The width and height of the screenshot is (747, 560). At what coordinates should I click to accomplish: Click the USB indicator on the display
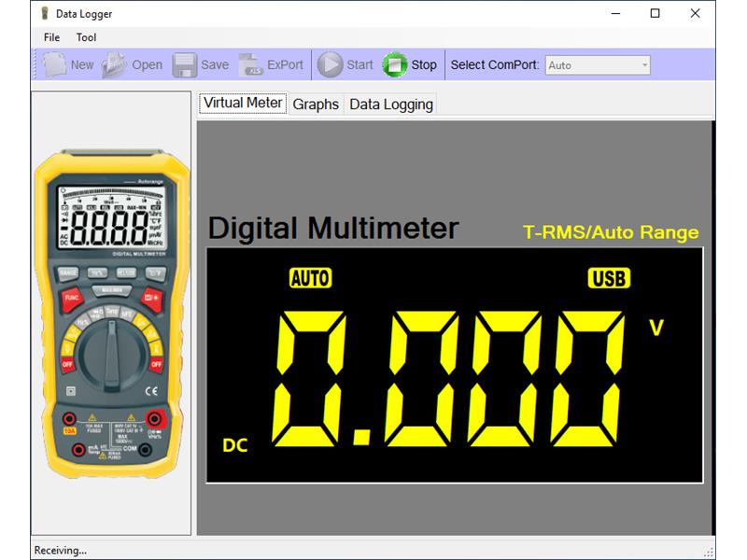click(x=609, y=278)
